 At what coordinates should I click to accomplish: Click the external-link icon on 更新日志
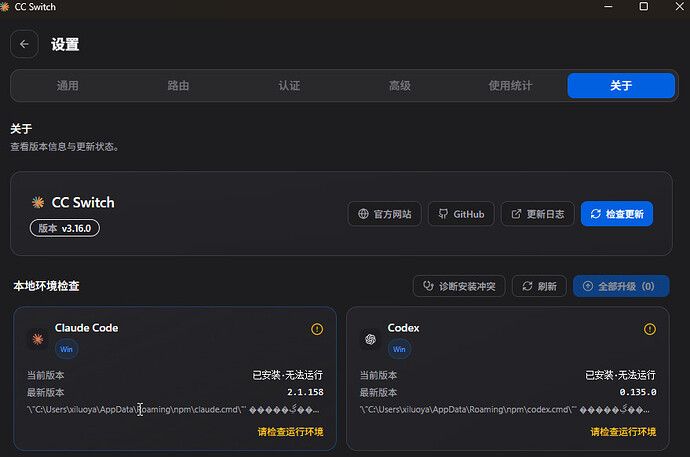point(516,214)
